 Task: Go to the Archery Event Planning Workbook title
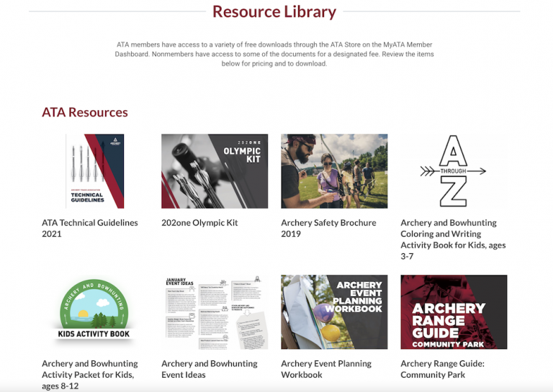pos(326,369)
